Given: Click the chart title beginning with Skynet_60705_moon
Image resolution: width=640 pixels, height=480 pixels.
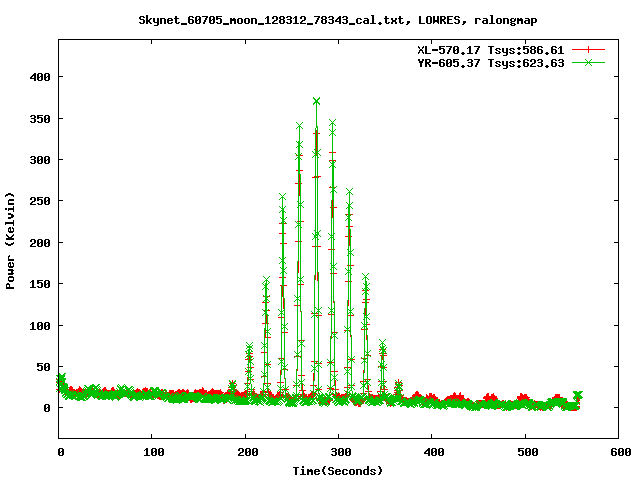Looking at the screenshot, I should [320, 20].
